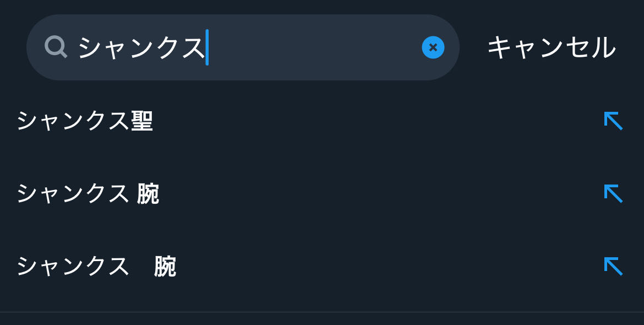Tap the キャンセル button
The width and height of the screenshot is (644, 325).
coord(551,47)
